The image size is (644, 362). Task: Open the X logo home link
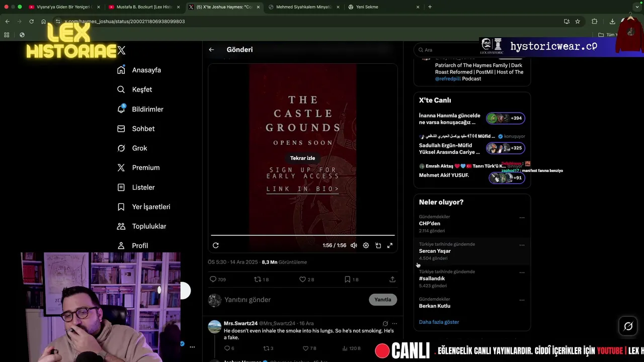(x=121, y=50)
